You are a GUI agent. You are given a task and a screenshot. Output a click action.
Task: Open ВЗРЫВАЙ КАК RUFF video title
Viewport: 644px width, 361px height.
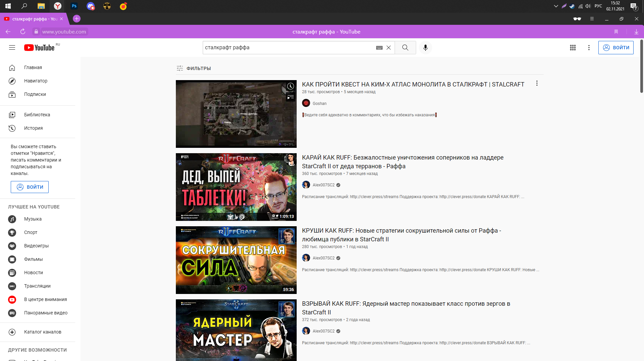pos(406,308)
